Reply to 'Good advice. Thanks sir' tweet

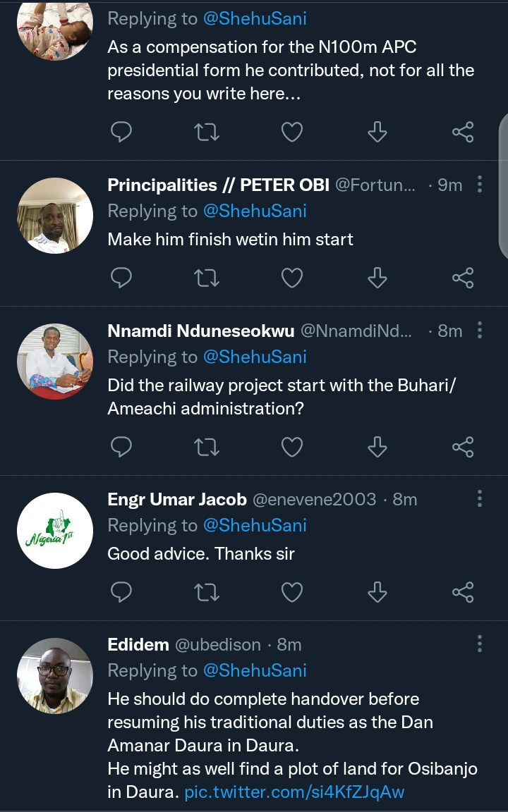pyautogui.click(x=122, y=593)
